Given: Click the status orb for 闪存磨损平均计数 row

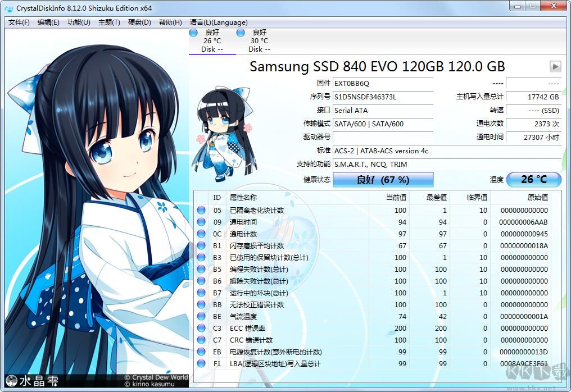Looking at the screenshot, I should (201, 246).
